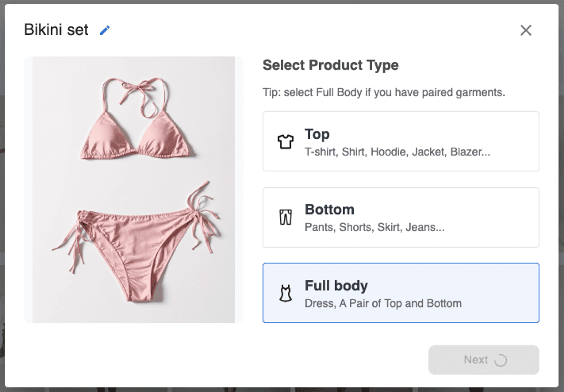Click the Bikini set title text

[56, 30]
